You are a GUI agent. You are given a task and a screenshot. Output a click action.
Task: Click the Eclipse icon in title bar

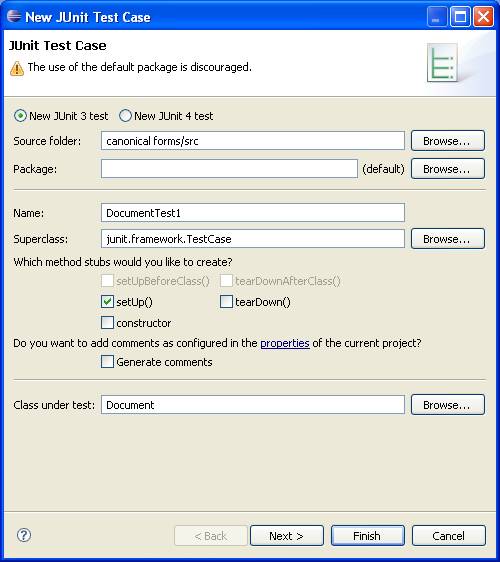tap(14, 16)
